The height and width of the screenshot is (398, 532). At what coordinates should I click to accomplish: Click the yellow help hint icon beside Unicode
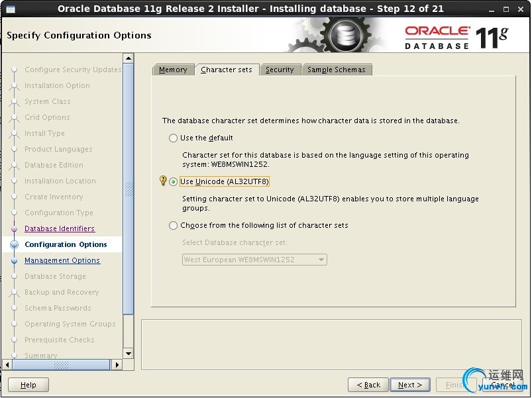pyautogui.click(x=163, y=180)
